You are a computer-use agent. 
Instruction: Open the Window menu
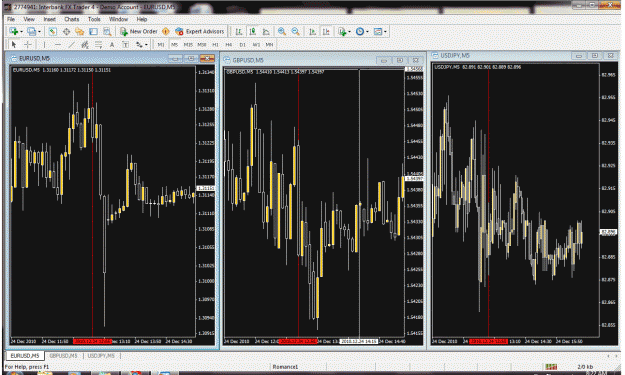pos(118,19)
